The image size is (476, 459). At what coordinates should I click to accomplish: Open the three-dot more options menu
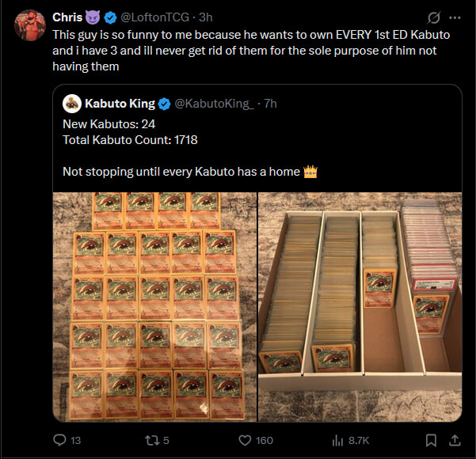[455, 17]
